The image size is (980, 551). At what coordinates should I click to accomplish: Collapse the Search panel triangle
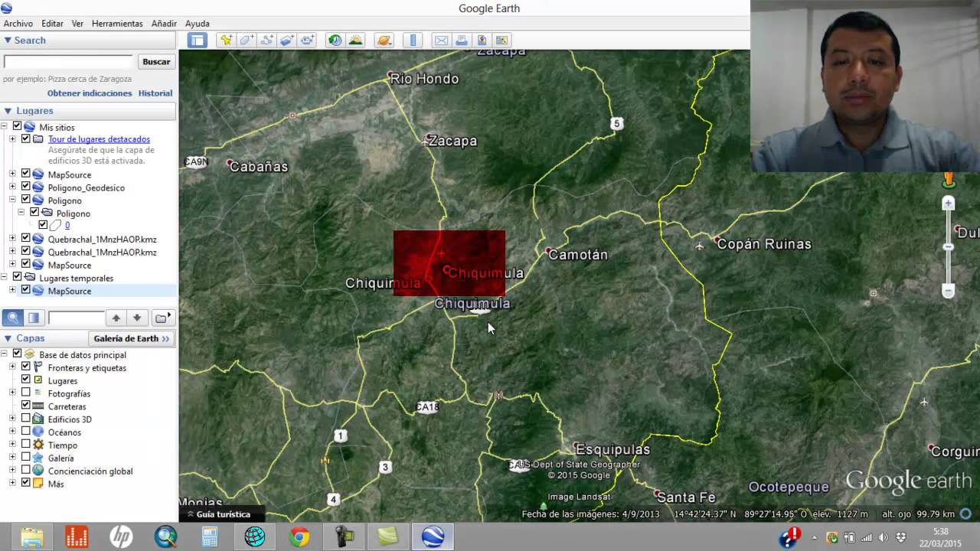(x=8, y=41)
